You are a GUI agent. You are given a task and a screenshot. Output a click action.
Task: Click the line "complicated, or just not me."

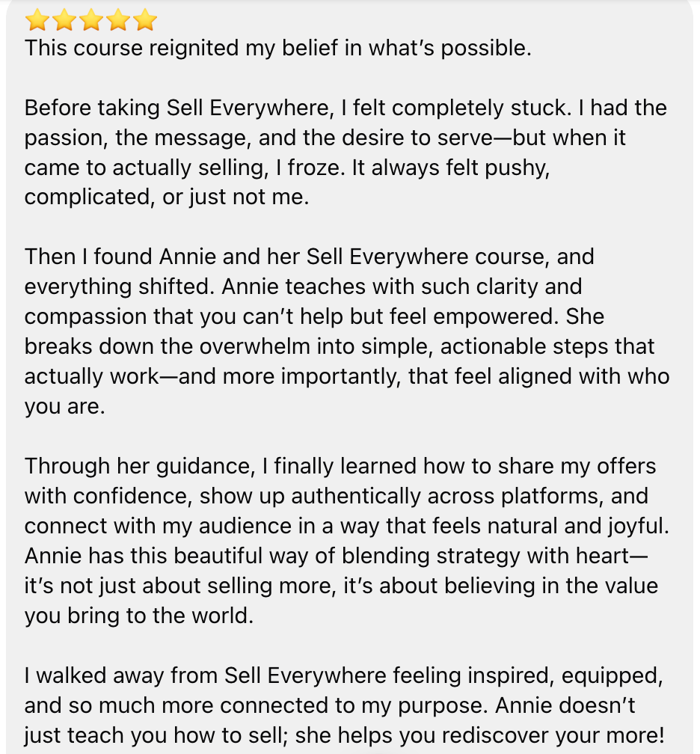[x=166, y=198]
